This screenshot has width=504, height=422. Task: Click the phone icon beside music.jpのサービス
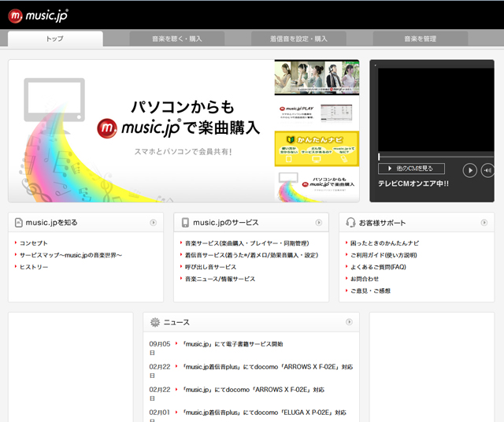(x=185, y=222)
